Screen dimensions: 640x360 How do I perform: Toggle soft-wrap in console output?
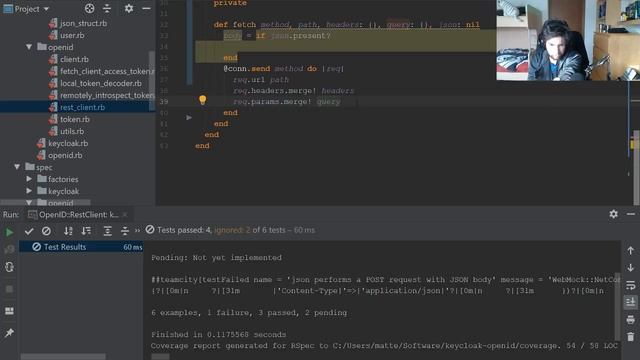pos(630,285)
